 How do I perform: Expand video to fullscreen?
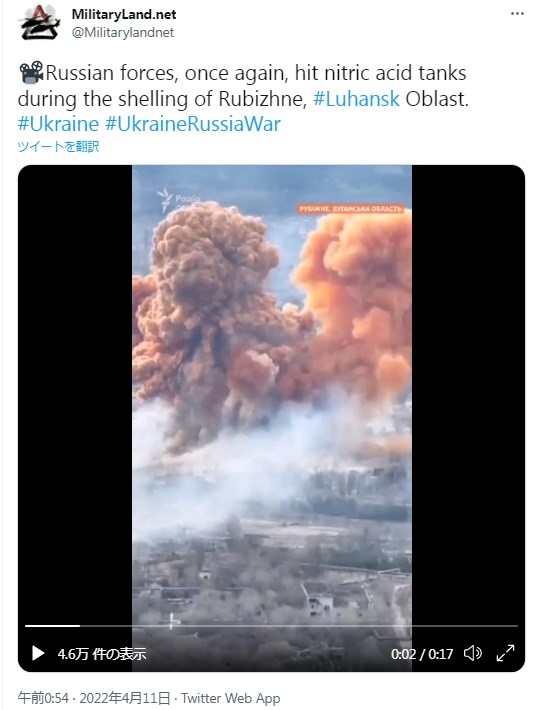tap(505, 653)
